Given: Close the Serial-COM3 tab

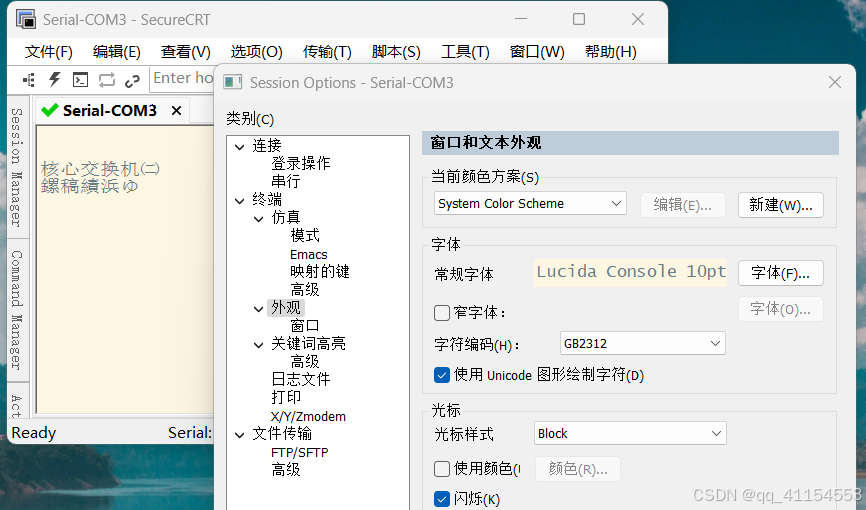Looking at the screenshot, I should pos(176,111).
